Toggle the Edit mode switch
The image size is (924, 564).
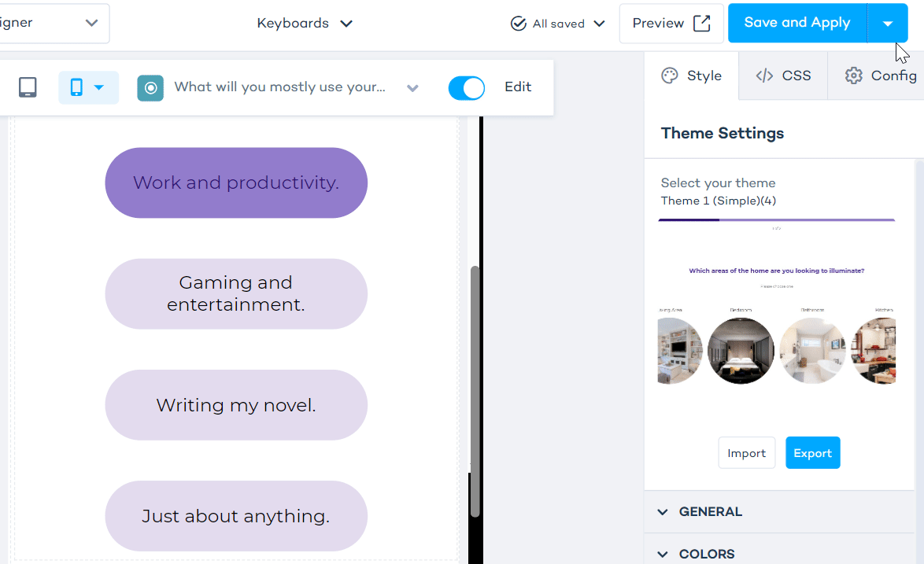pos(467,87)
